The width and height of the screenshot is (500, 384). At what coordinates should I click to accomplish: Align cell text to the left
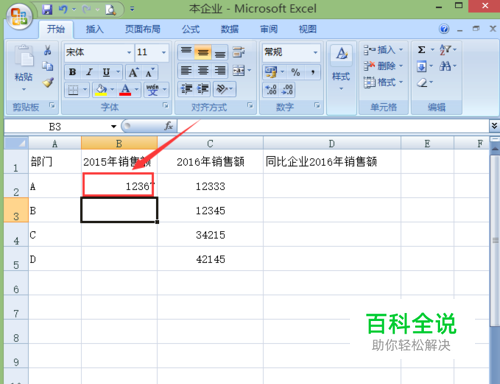[x=186, y=70]
